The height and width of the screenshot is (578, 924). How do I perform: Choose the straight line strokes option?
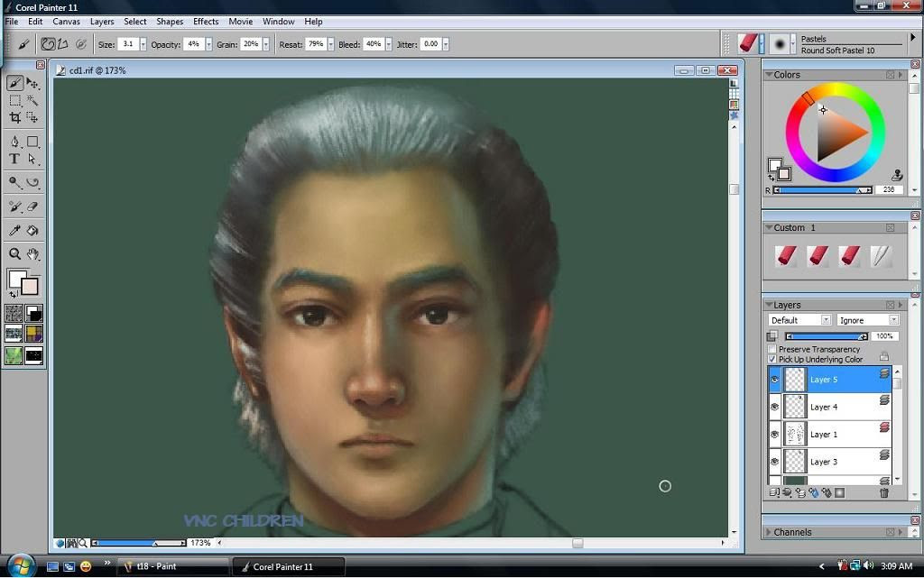(x=62, y=44)
